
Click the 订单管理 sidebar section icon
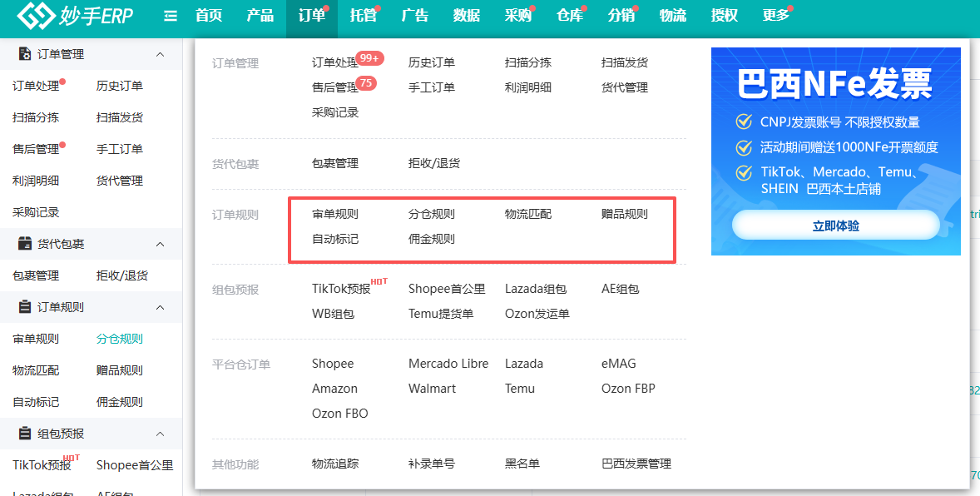(x=25, y=54)
